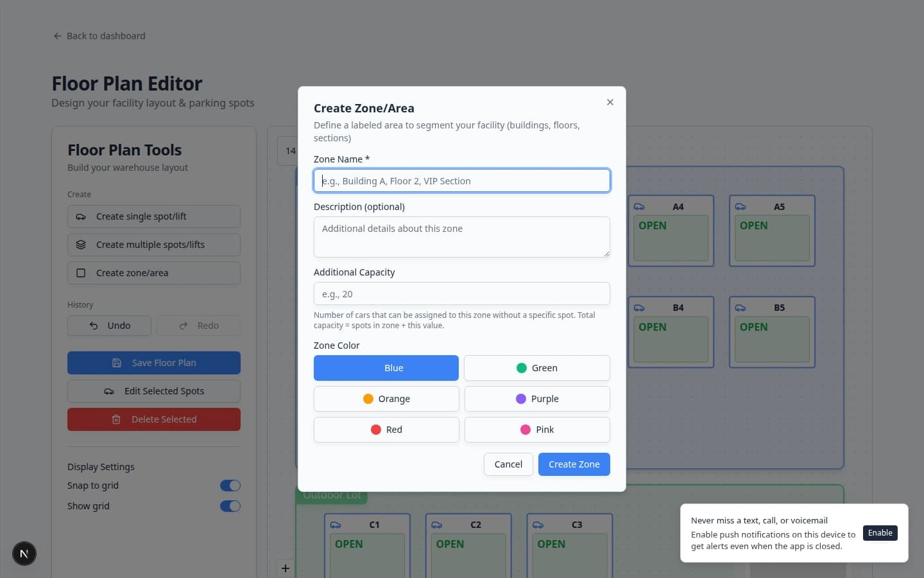The height and width of the screenshot is (578, 924).
Task: Select Blue zone color
Action: coord(386,368)
